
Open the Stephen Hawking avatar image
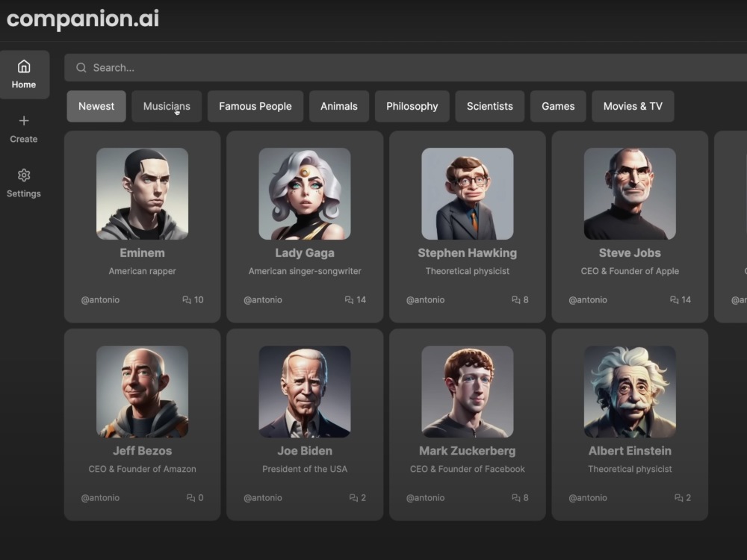(x=468, y=194)
